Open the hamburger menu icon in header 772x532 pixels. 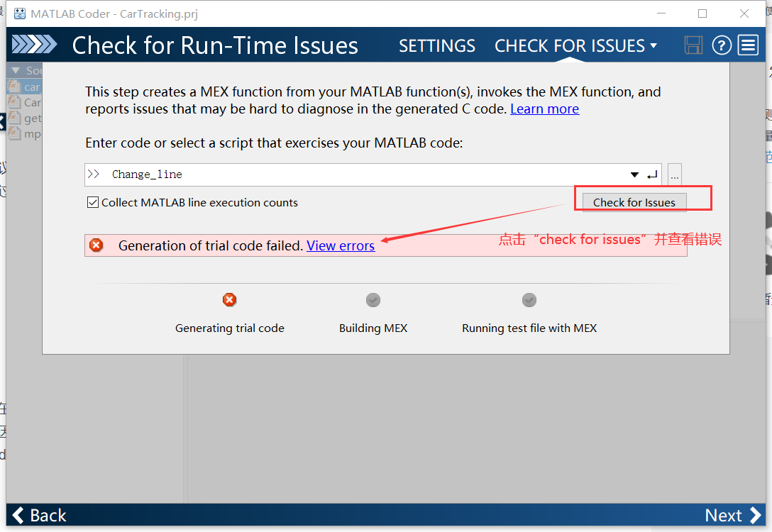748,45
